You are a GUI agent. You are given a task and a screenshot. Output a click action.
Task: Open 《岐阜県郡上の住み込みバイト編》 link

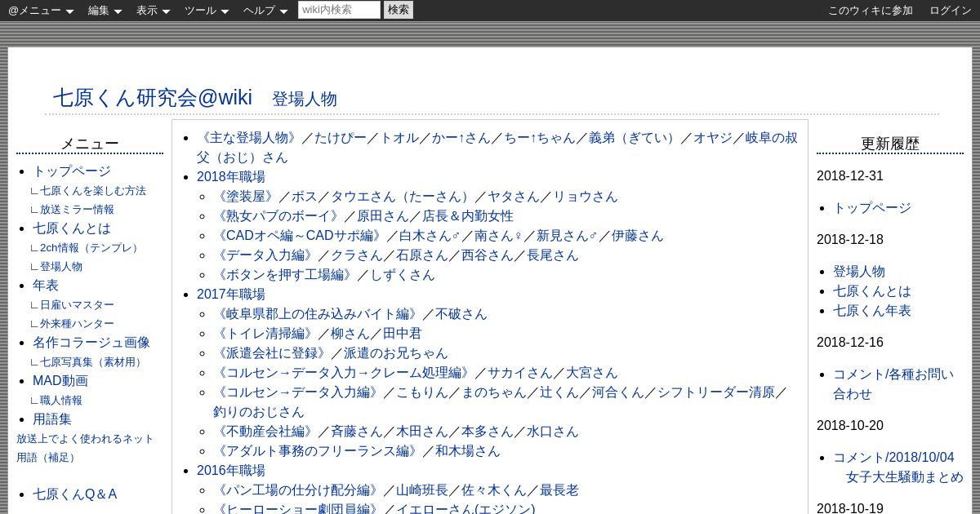[318, 314]
